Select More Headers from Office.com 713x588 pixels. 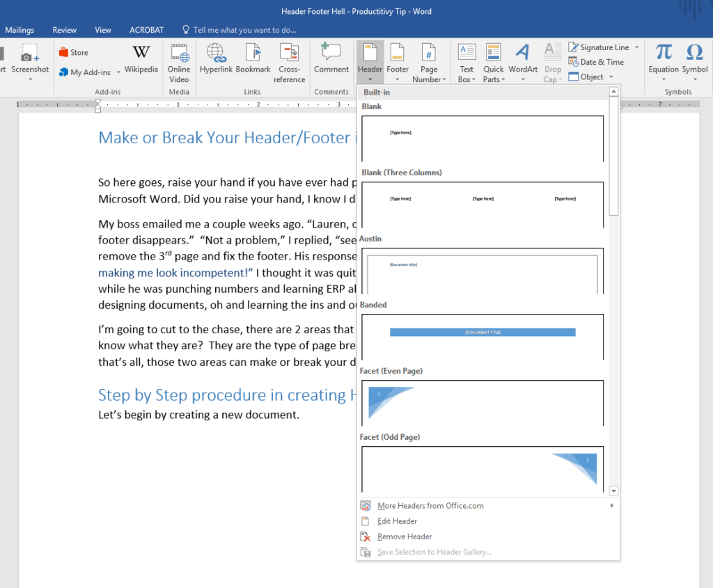488,506
